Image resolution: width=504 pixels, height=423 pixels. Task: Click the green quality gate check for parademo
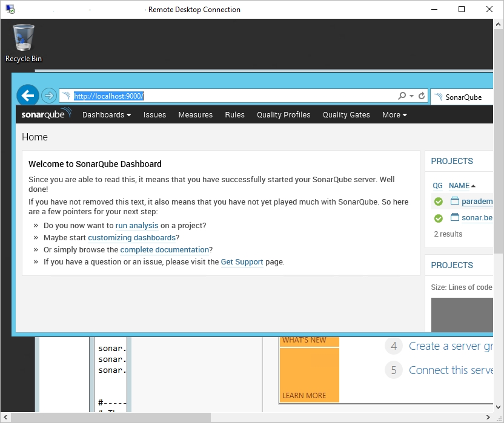tap(438, 202)
